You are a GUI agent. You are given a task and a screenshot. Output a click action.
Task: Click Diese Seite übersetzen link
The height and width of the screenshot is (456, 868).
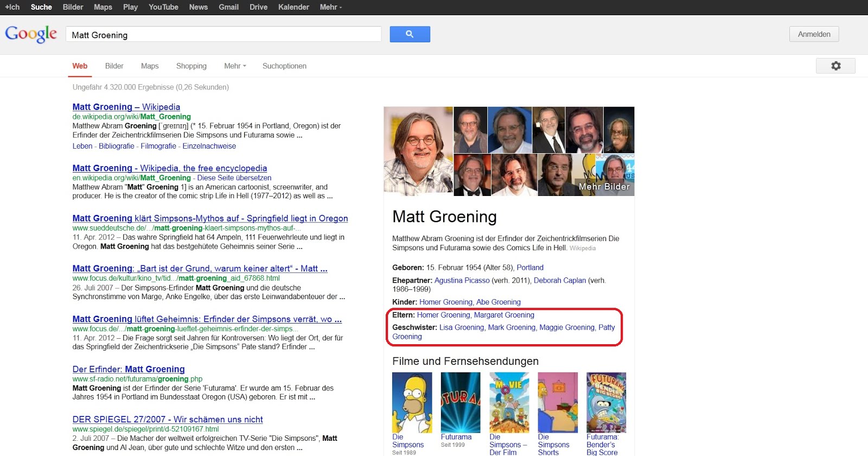[x=234, y=178]
